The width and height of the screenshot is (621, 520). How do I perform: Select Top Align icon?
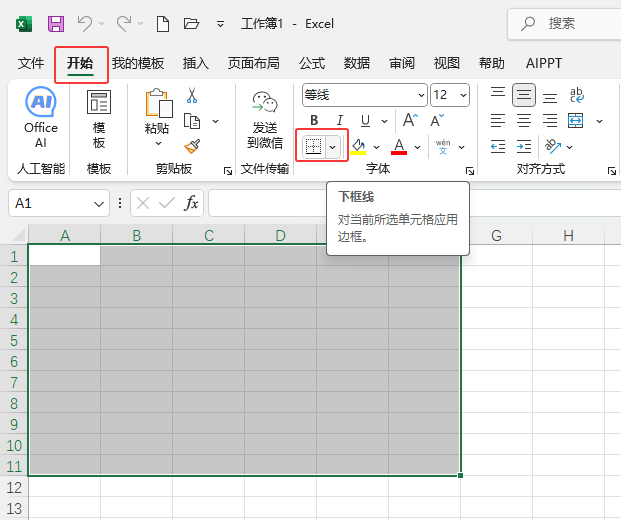pos(498,95)
